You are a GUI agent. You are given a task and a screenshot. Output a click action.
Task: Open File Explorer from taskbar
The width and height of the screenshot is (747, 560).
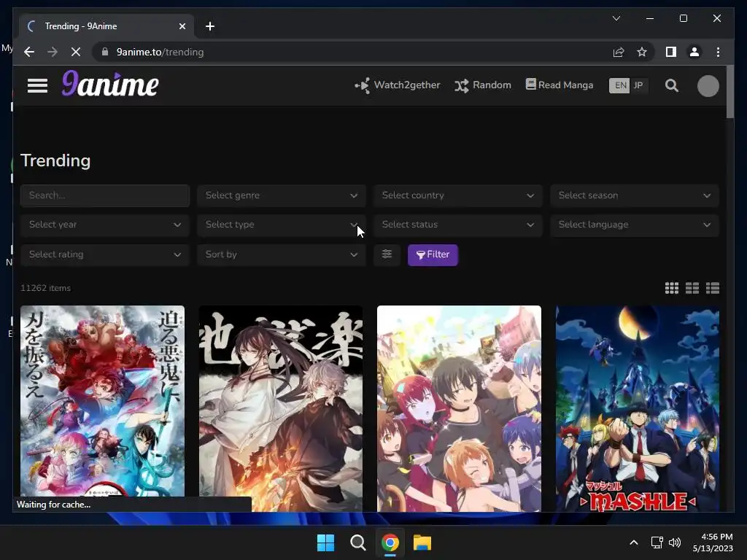422,542
